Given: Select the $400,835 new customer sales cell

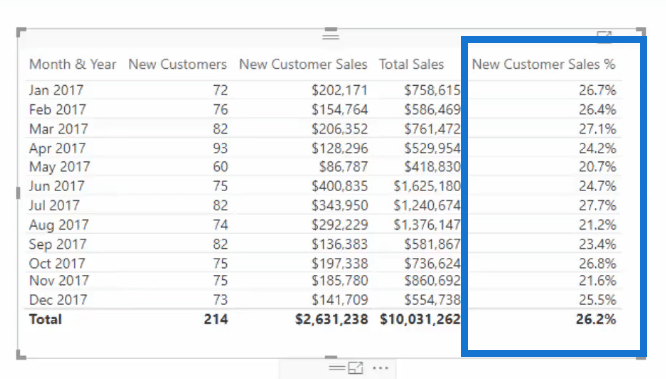Looking at the screenshot, I should [x=339, y=186].
